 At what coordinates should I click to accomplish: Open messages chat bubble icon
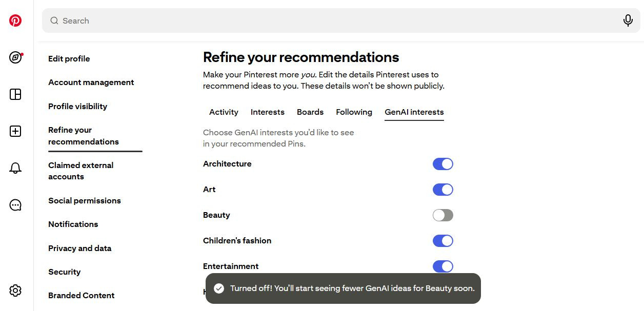pyautogui.click(x=15, y=205)
